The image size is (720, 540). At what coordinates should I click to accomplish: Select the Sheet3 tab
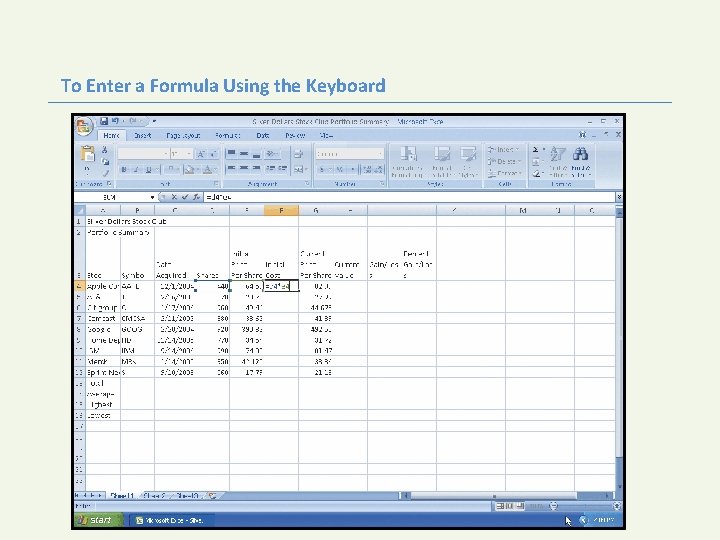[x=187, y=496]
